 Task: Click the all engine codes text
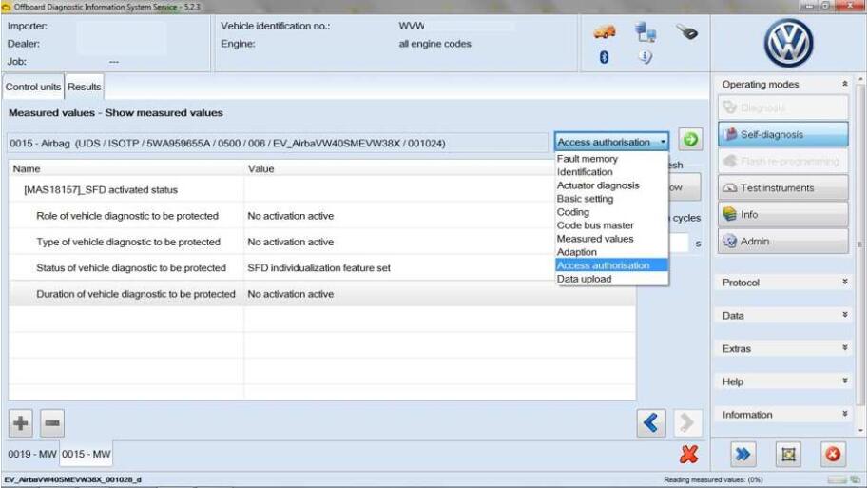[x=434, y=44]
